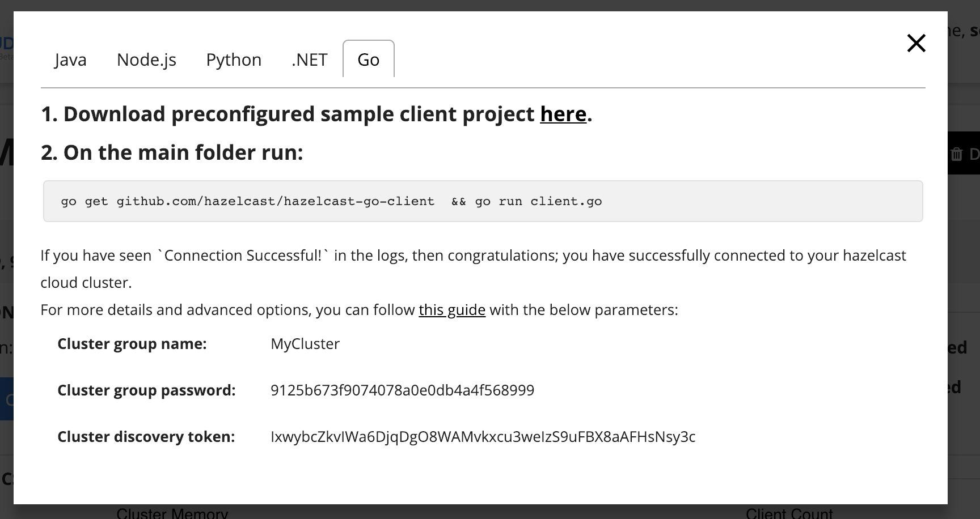Click the 'Cluster discovery token:' label
Screen dimensions: 980x519
[146, 437]
